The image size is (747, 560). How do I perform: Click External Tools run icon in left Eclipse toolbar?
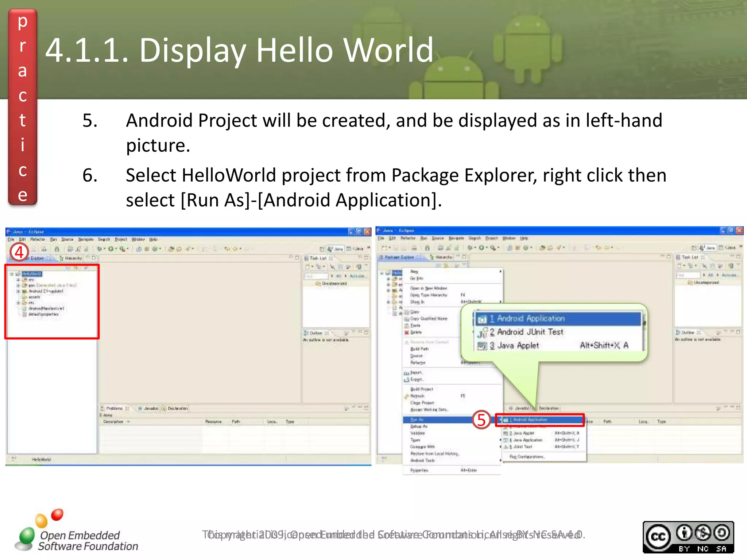122,249
